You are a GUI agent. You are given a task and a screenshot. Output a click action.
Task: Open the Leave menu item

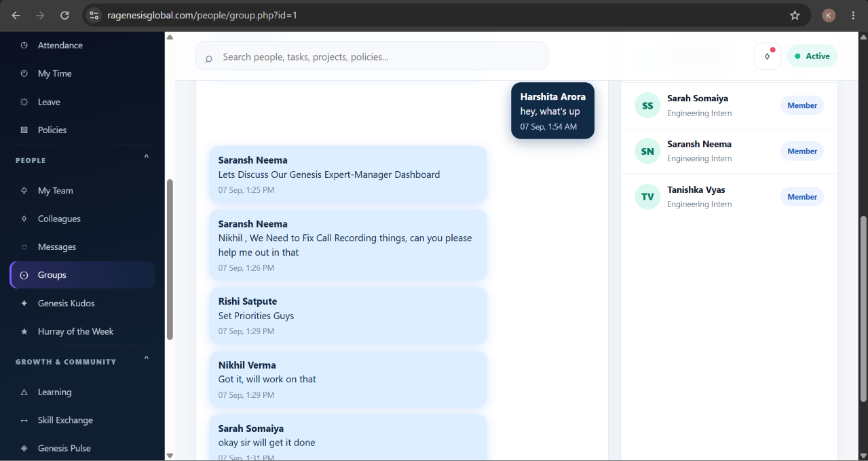(82, 102)
